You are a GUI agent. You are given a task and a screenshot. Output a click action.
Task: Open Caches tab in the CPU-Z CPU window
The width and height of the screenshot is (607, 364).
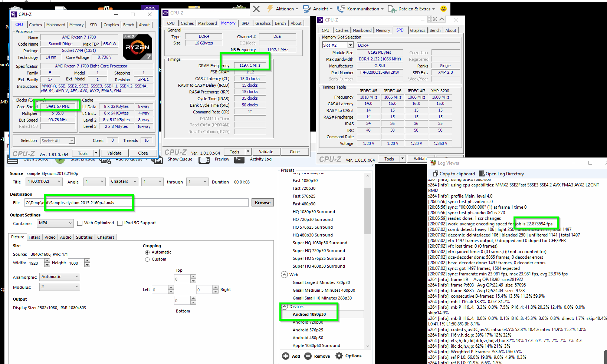click(x=36, y=25)
